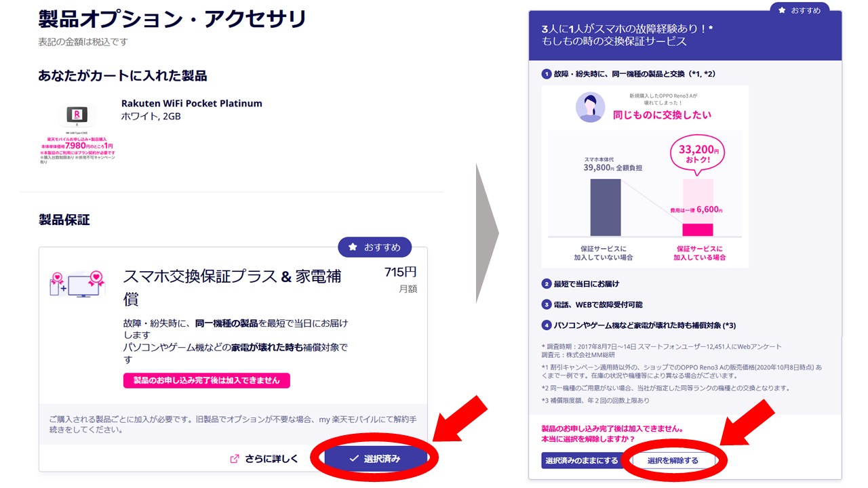Click the numbered circle 2 最短で当日にお届け
Screen dimensions: 868x488
547,284
